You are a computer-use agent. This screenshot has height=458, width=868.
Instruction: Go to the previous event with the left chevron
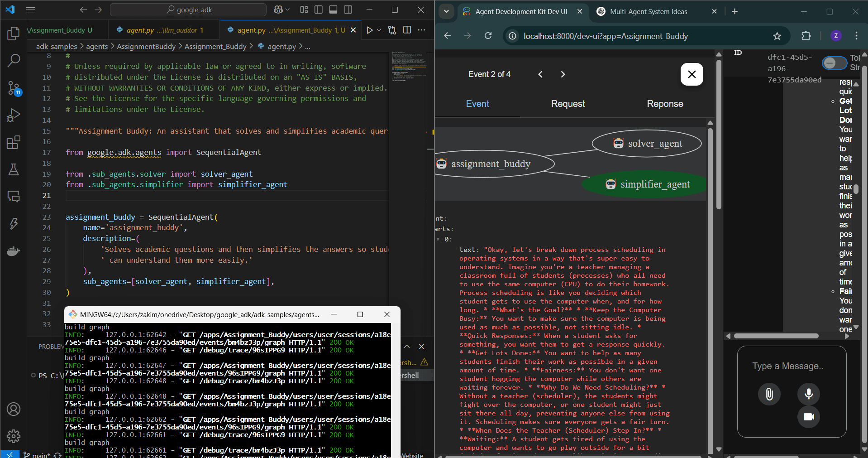pyautogui.click(x=540, y=74)
